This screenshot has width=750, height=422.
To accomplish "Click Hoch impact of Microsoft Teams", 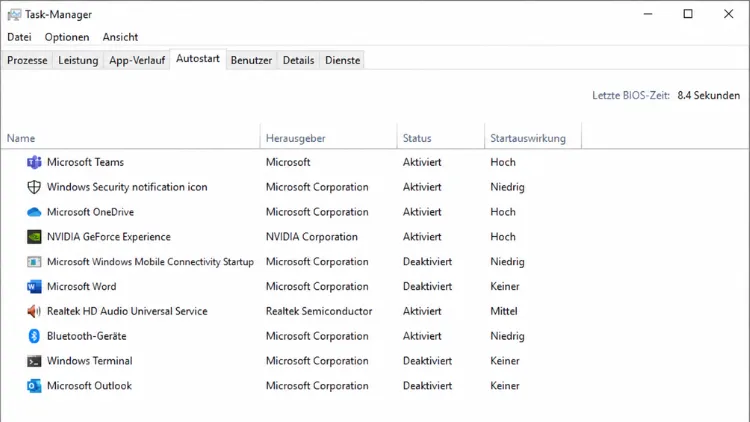I will pos(503,162).
